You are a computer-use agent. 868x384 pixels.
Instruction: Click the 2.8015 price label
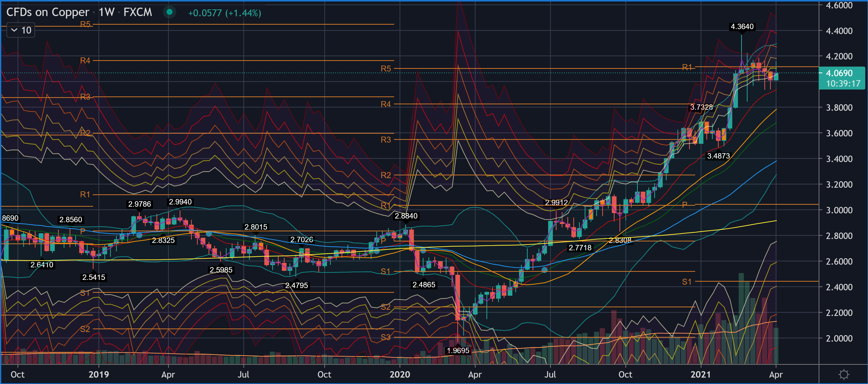(256, 227)
